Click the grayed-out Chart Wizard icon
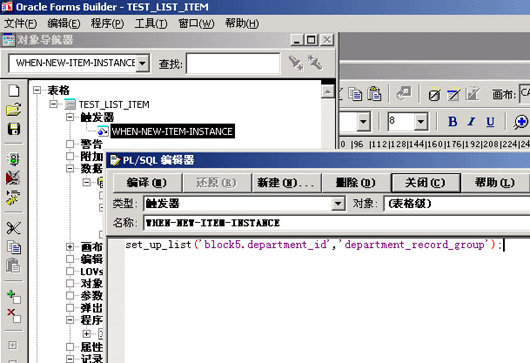The height and width of the screenshot is (363, 530). pyautogui.click(x=473, y=94)
